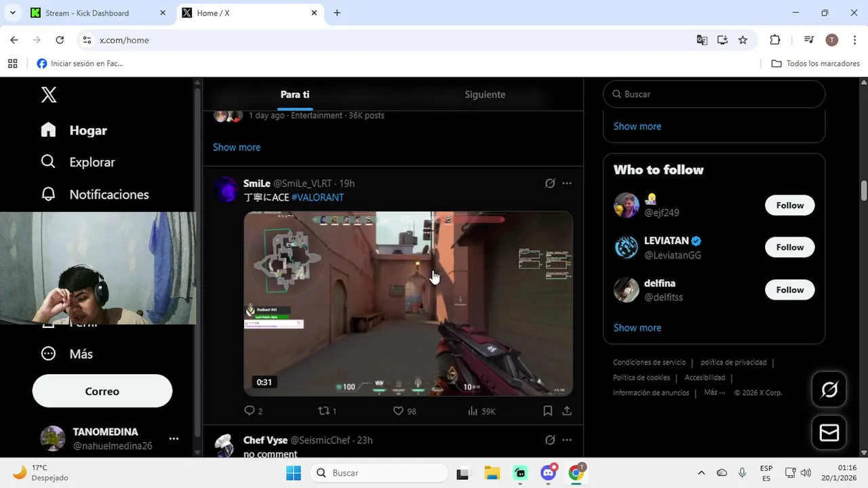Switch to the Siguiente tab
868x488 pixels.
pyautogui.click(x=485, y=95)
